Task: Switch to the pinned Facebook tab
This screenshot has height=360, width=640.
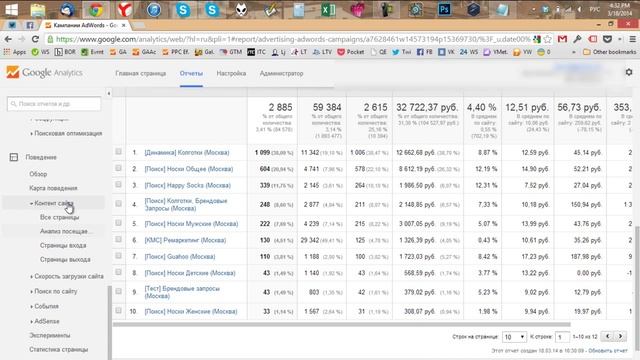Action: (x=30, y=25)
